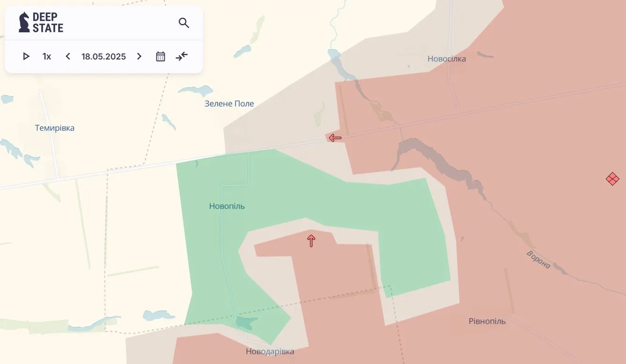
Task: Click the Новодарівка village label
Action: coord(270,351)
